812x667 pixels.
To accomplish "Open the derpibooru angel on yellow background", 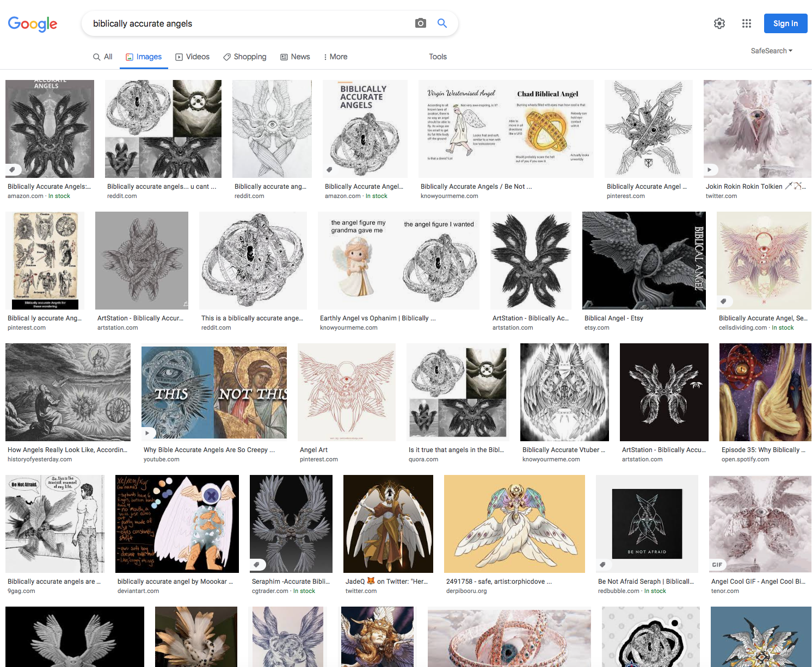I will 514,524.
